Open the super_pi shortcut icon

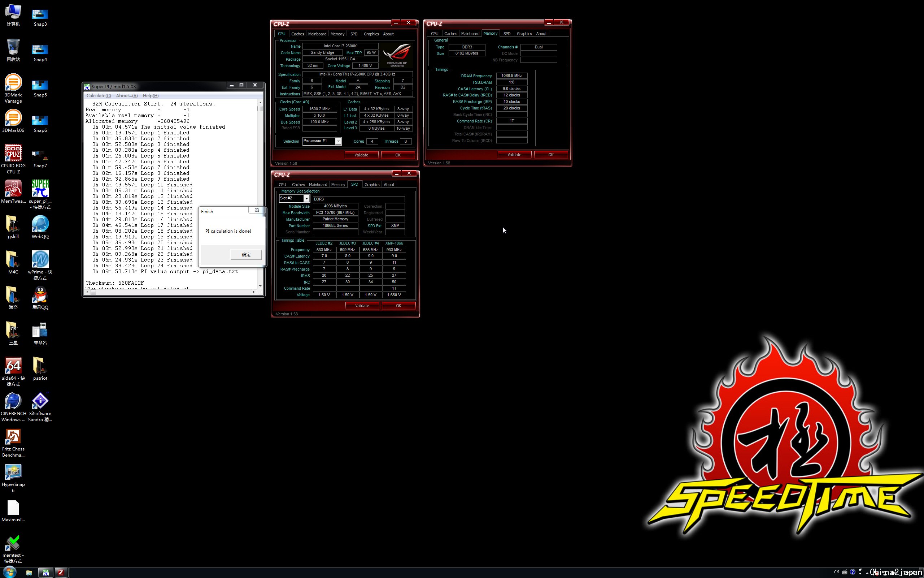coord(40,195)
